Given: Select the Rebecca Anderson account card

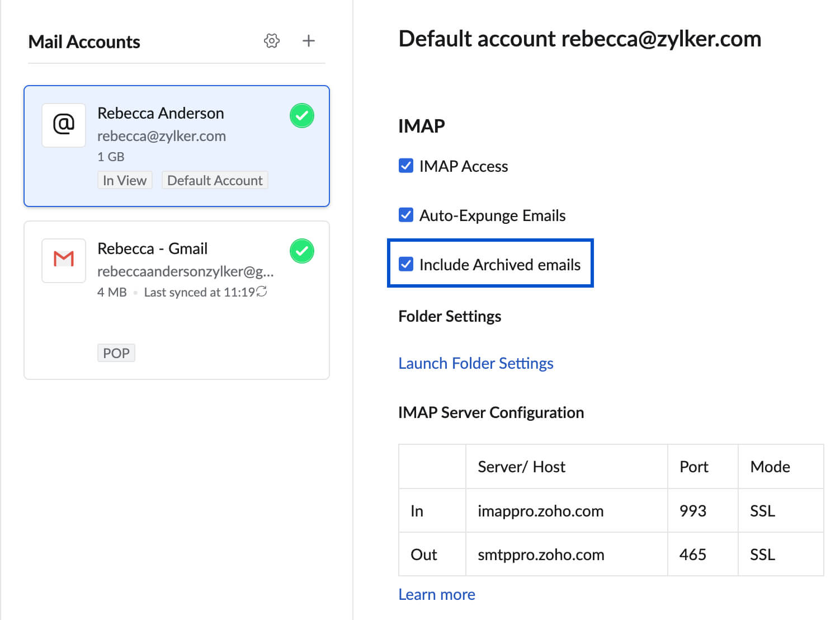Looking at the screenshot, I should click(176, 146).
